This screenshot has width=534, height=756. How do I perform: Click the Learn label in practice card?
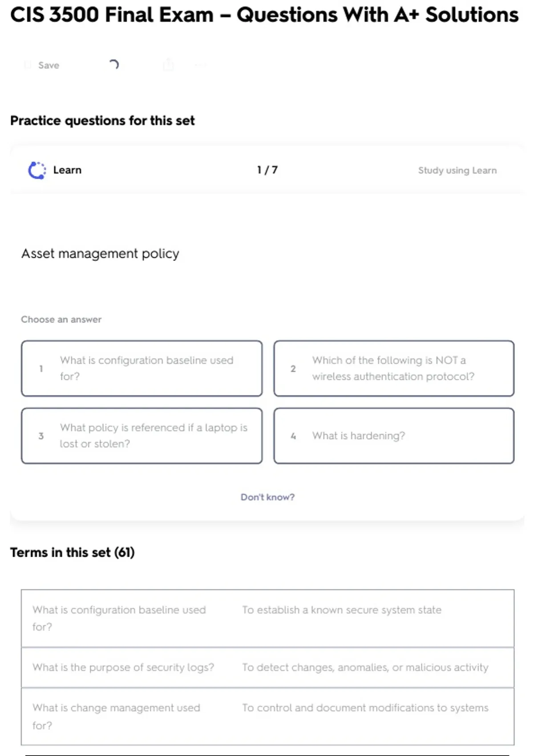(67, 170)
